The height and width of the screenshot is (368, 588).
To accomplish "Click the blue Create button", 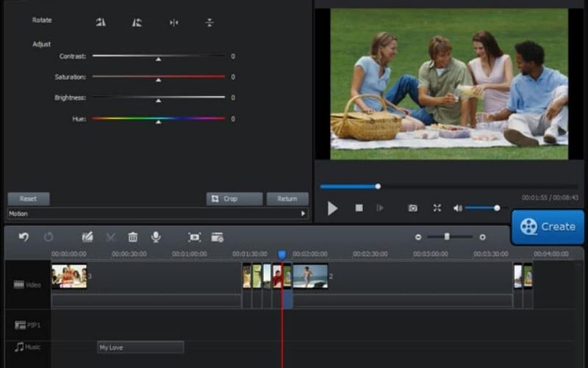I will coord(548,227).
